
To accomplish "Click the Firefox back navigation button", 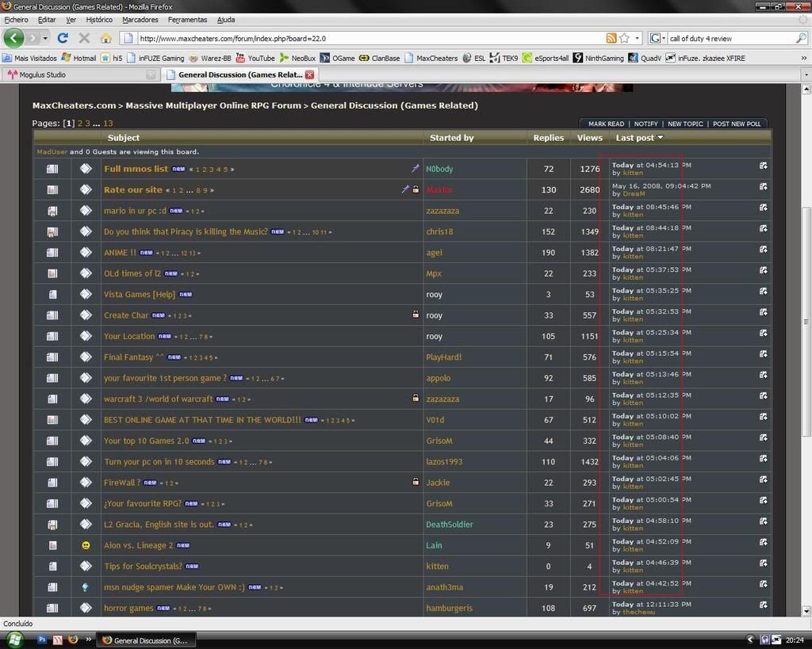I will tap(14, 37).
